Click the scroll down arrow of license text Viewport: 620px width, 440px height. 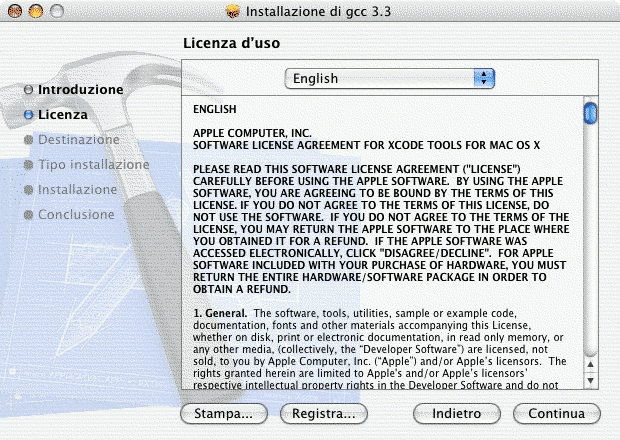(590, 380)
